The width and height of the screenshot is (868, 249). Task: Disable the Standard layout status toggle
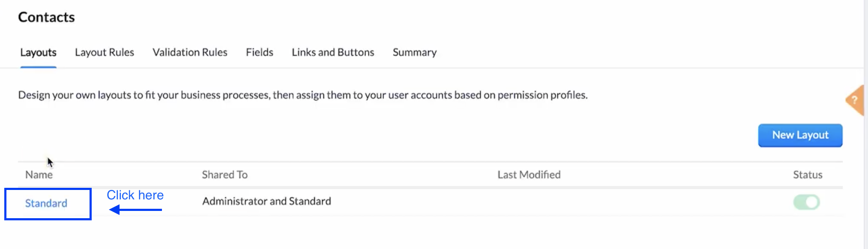[806, 202]
